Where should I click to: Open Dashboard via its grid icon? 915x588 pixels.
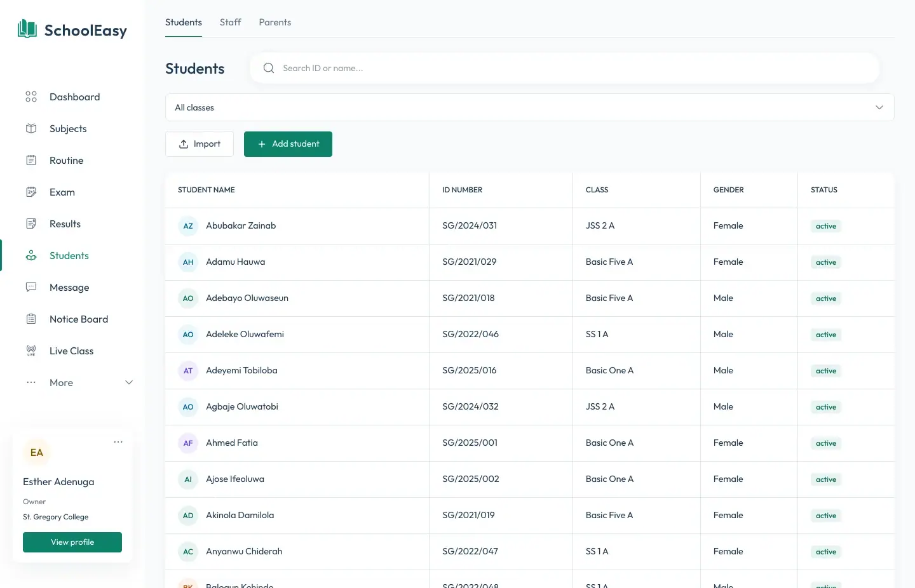pos(31,97)
